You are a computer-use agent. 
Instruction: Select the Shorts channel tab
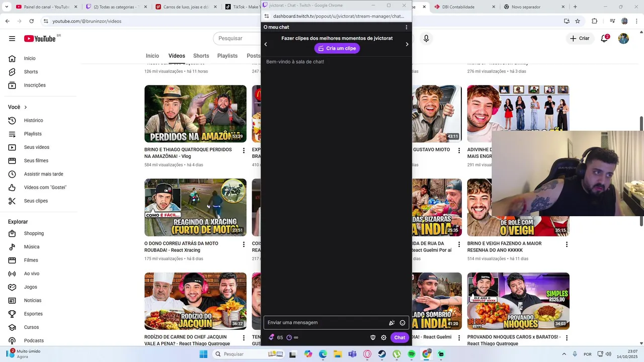pos(201,56)
